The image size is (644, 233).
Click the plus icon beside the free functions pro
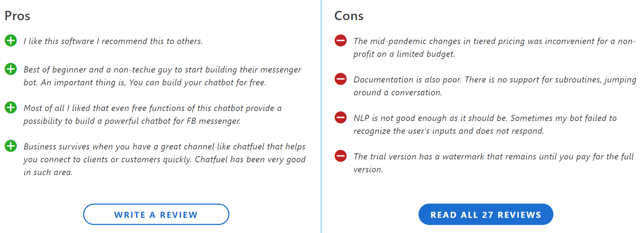point(10,108)
